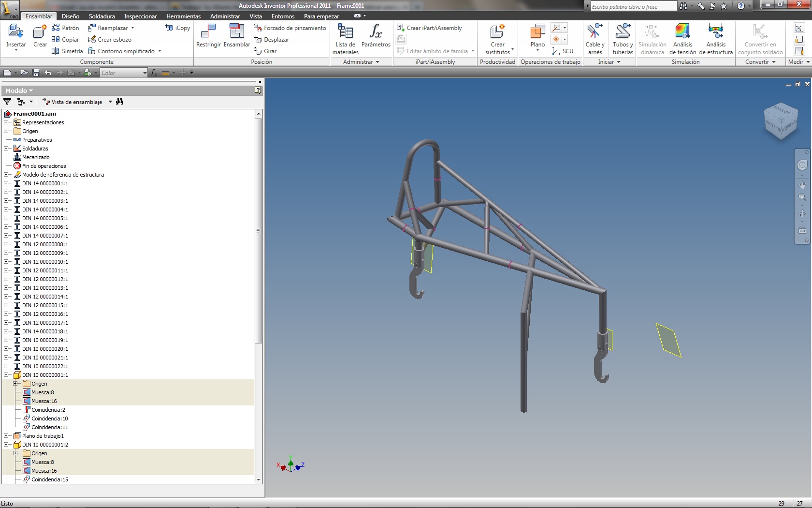Select the Simetría tool
This screenshot has width=812, height=508.
67,51
